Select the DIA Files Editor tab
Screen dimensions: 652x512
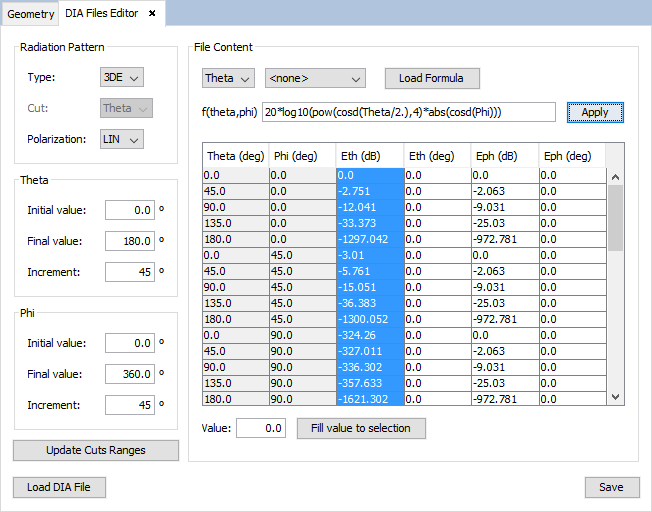(x=101, y=13)
